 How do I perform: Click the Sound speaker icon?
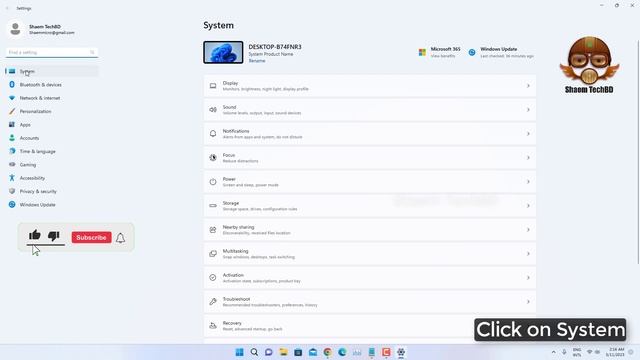(213, 110)
